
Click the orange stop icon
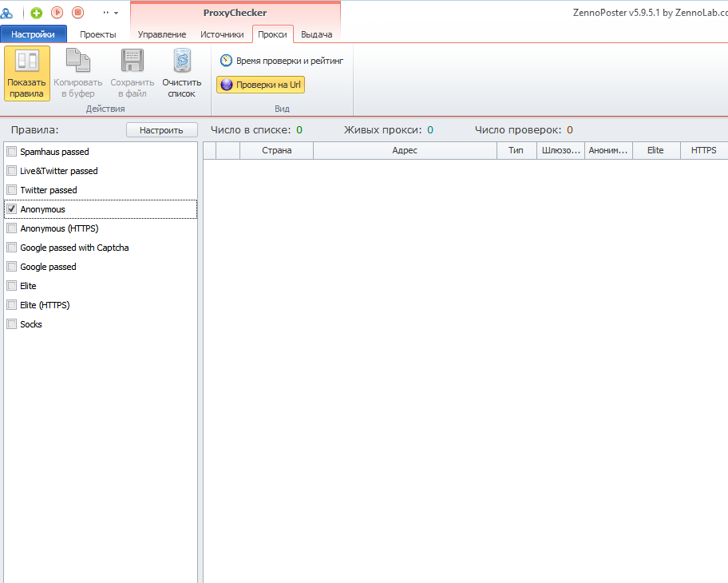coord(78,13)
